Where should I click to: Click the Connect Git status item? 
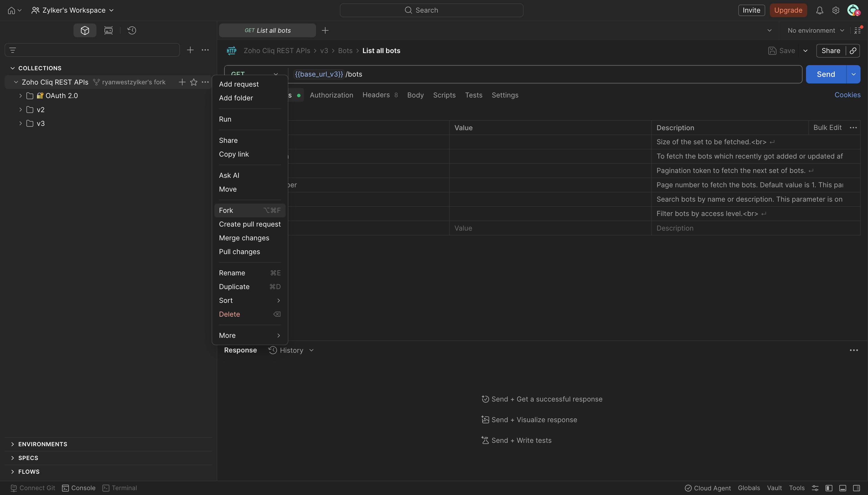(33, 488)
